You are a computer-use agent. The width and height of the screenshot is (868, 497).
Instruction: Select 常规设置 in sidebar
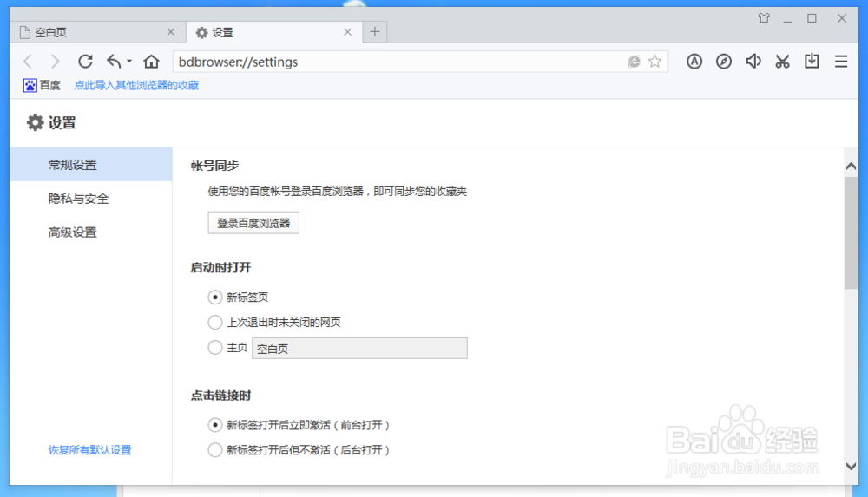[91, 165]
